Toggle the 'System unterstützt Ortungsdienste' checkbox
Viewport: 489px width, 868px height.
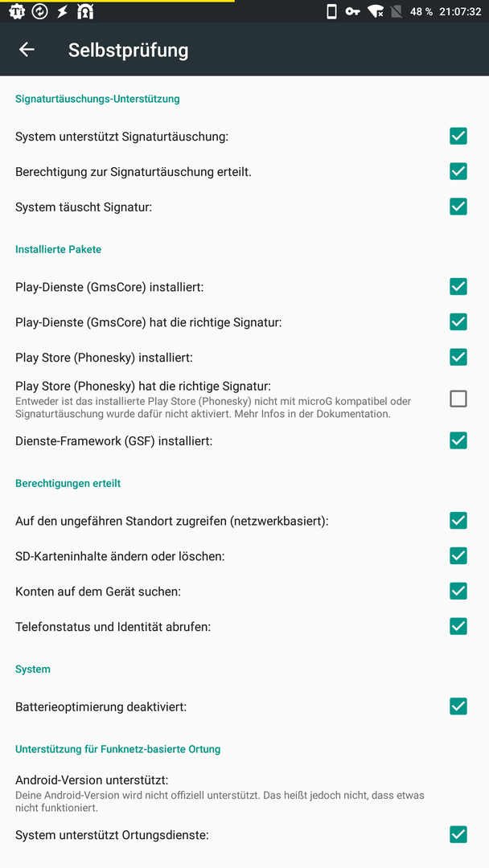coord(458,835)
